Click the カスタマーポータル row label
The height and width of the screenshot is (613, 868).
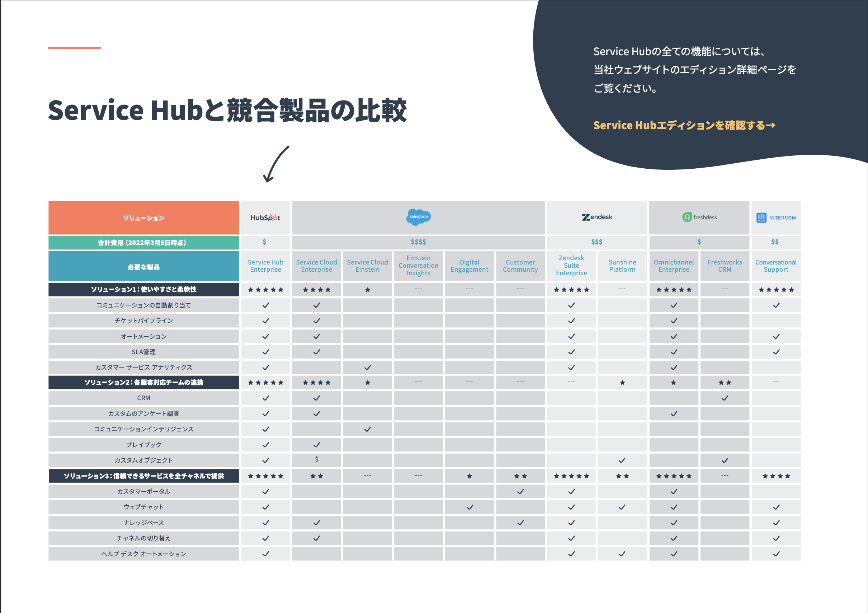144,491
